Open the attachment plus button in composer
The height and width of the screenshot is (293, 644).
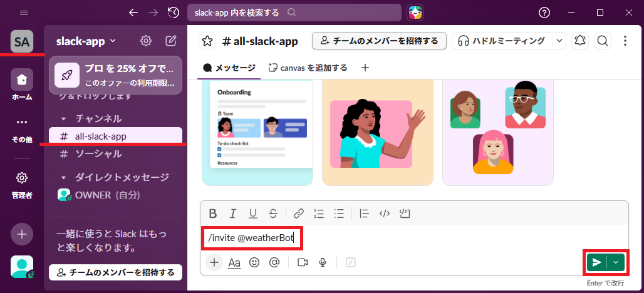pos(214,262)
